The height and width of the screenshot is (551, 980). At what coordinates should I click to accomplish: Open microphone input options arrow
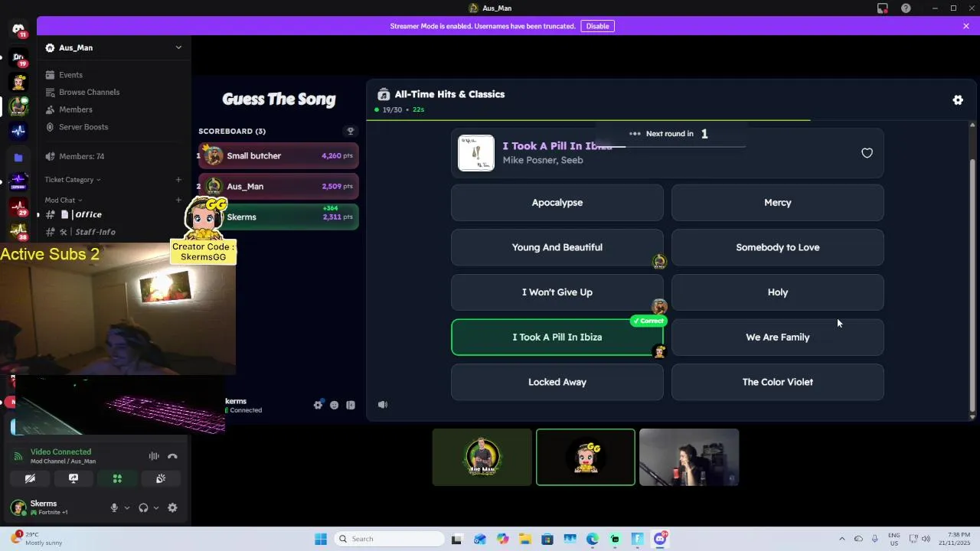tap(127, 507)
